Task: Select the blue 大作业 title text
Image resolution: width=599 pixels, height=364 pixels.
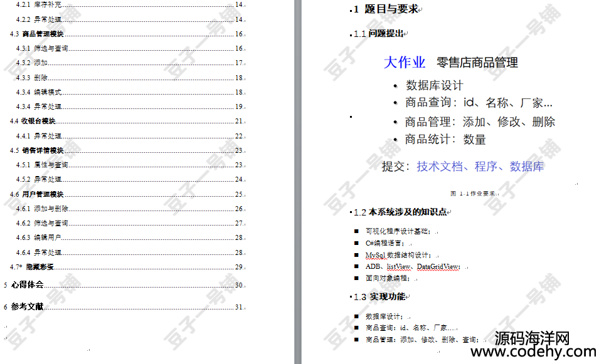Action: tap(404, 62)
